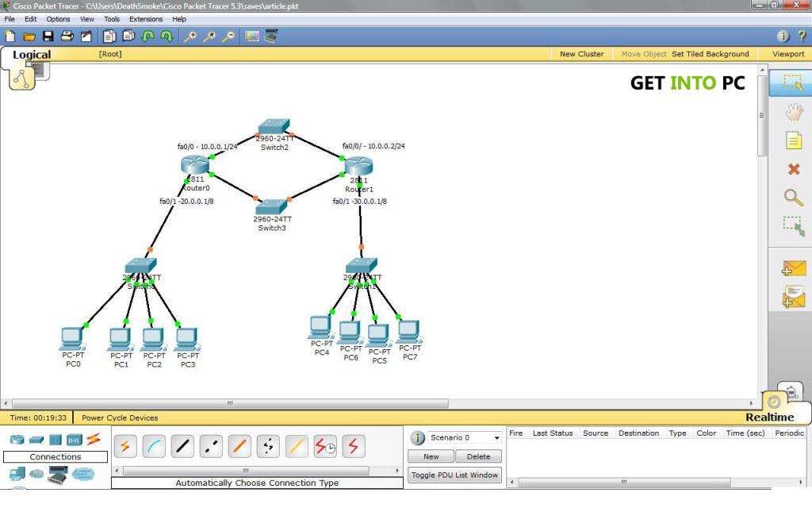Activate the red X Delete tool
This screenshot has width=812, height=508.
point(793,169)
